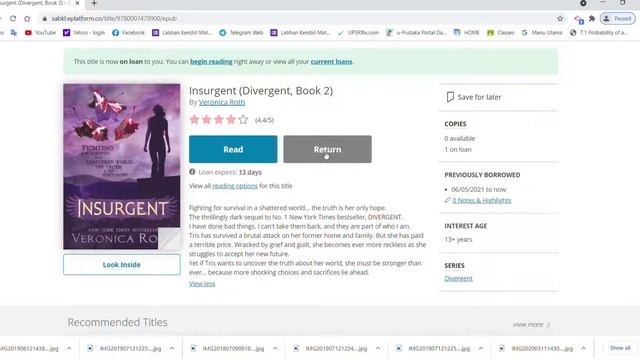Open YouTube bookmark

(x=40, y=33)
